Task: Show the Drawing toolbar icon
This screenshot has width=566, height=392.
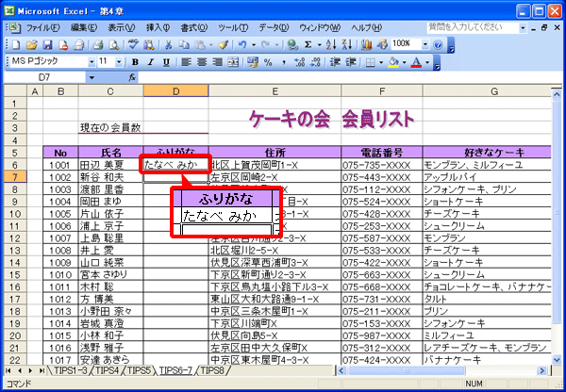Action: [382, 44]
